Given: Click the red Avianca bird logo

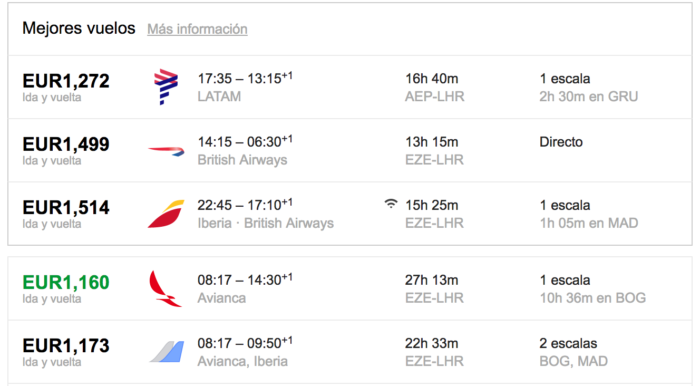Looking at the screenshot, I should [x=165, y=289].
